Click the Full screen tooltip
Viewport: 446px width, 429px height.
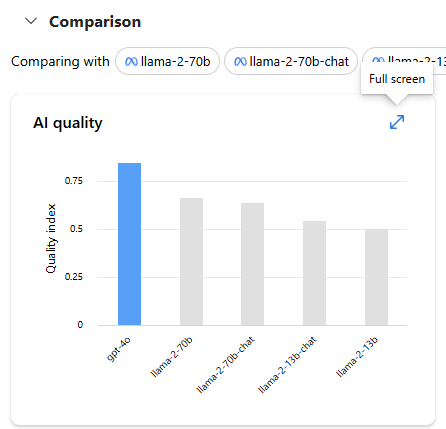tap(397, 79)
